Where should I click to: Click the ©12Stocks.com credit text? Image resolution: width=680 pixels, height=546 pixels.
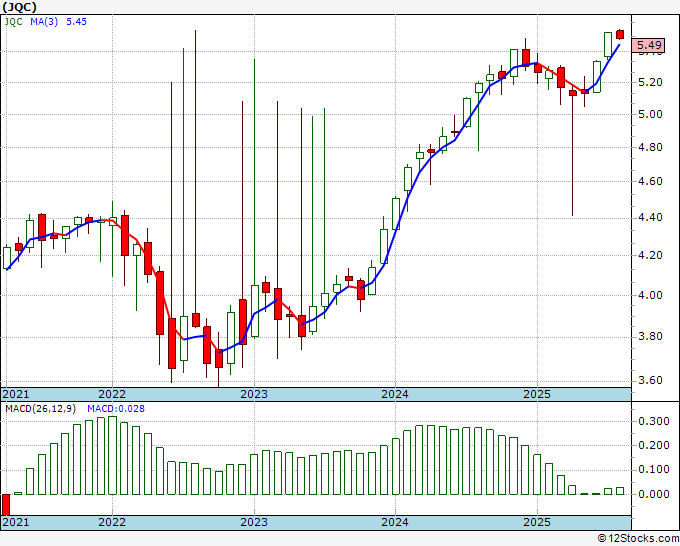click(638, 538)
